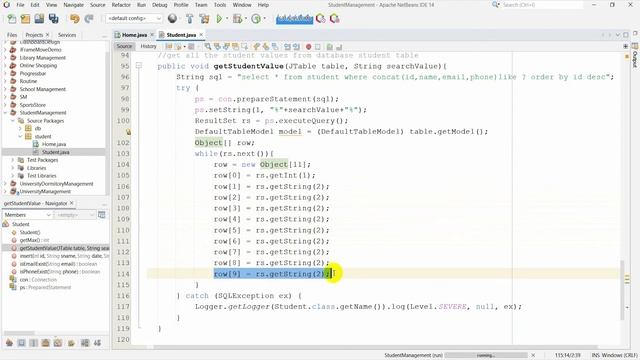The image size is (640, 360).
Task: Click the History view button
Action: pyautogui.click(x=148, y=47)
